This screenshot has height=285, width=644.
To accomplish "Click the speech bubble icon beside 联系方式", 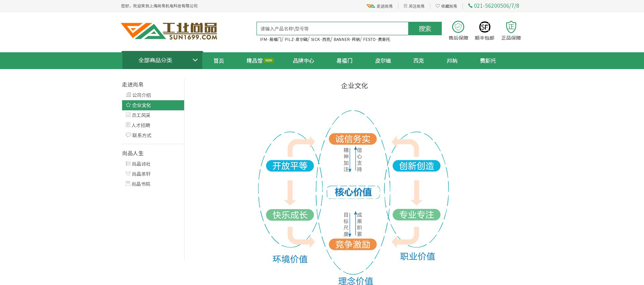I will (x=128, y=135).
